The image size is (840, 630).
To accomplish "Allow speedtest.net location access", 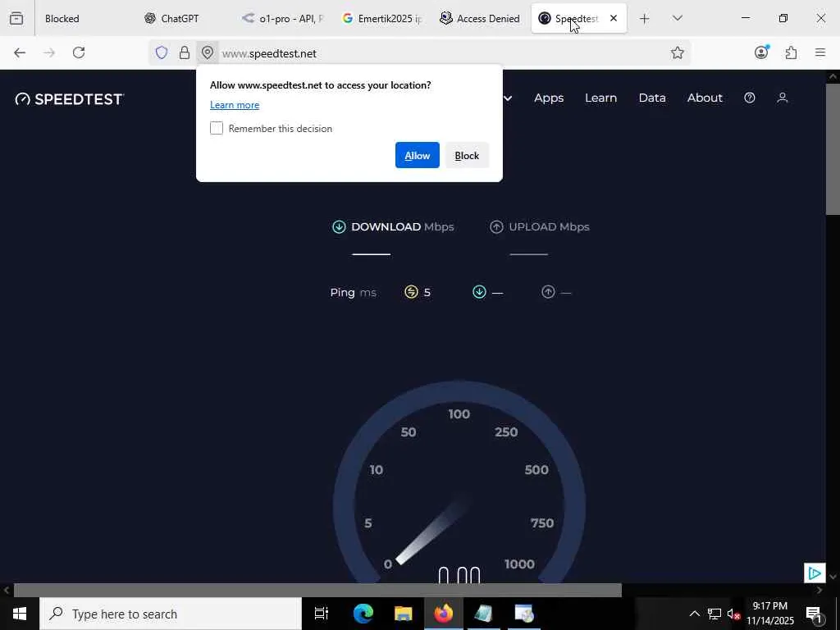I will coord(418,155).
